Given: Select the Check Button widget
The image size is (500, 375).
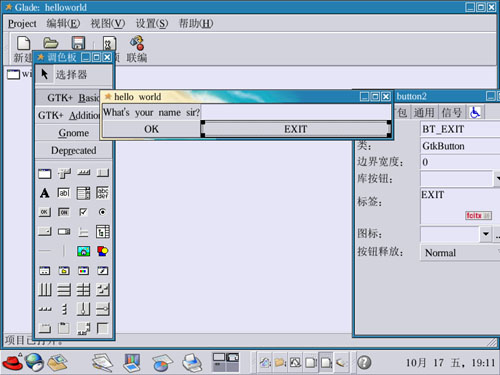Looking at the screenshot, I should (x=83, y=212).
